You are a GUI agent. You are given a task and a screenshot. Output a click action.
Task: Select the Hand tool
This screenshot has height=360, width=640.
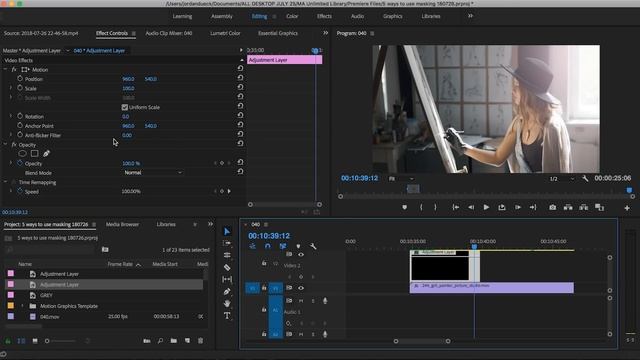[227, 304]
